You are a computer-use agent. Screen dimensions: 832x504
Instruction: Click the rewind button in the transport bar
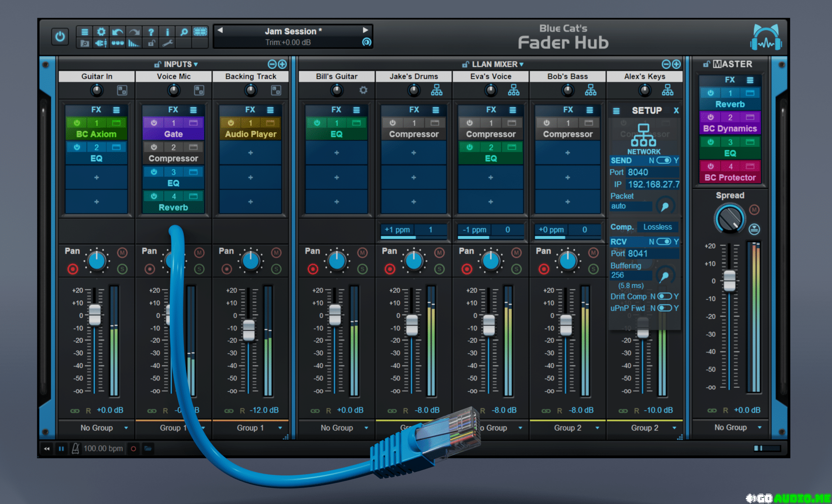coord(47,449)
